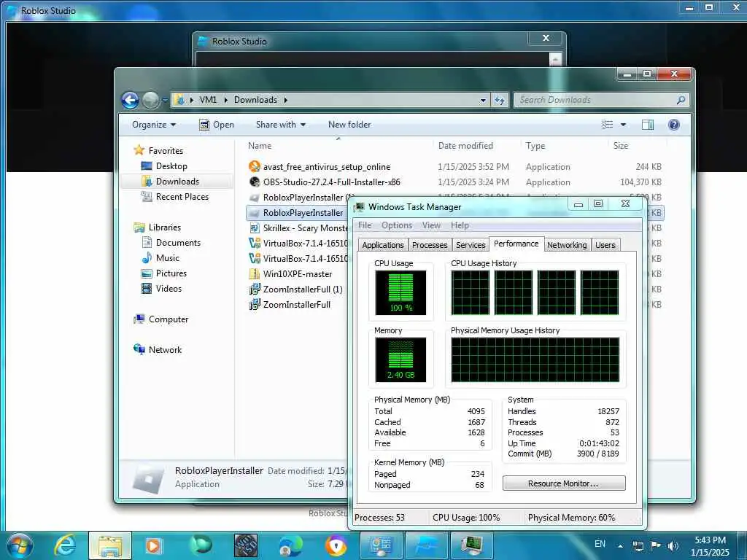Click the search magnifier in Search Downloads

[681, 100]
